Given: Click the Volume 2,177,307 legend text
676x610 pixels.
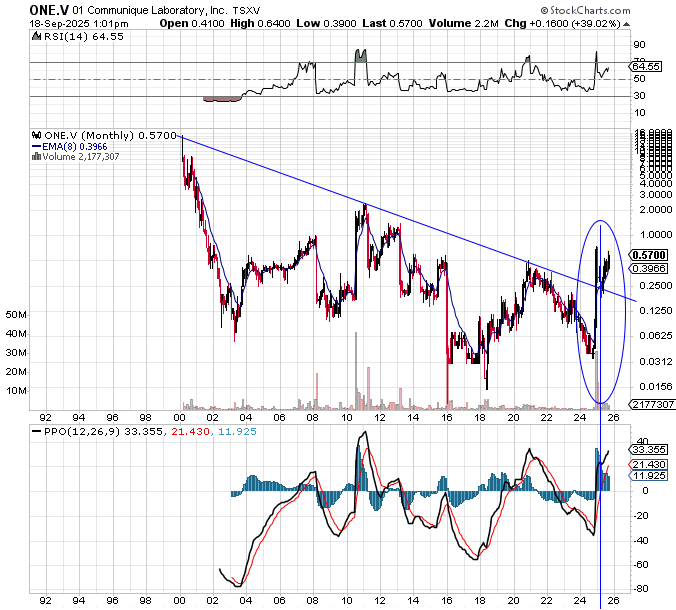Looking at the screenshot, I should (81, 157).
